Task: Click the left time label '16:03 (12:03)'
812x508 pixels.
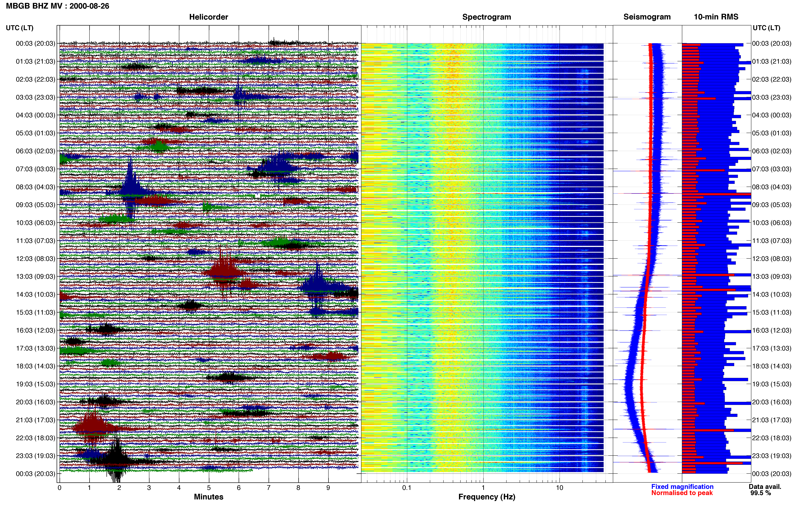Action: tap(35, 330)
